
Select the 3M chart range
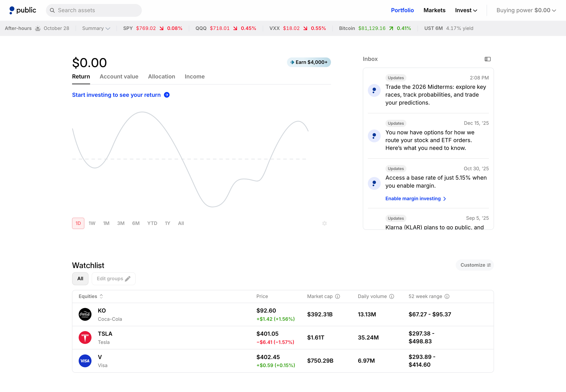tap(121, 223)
